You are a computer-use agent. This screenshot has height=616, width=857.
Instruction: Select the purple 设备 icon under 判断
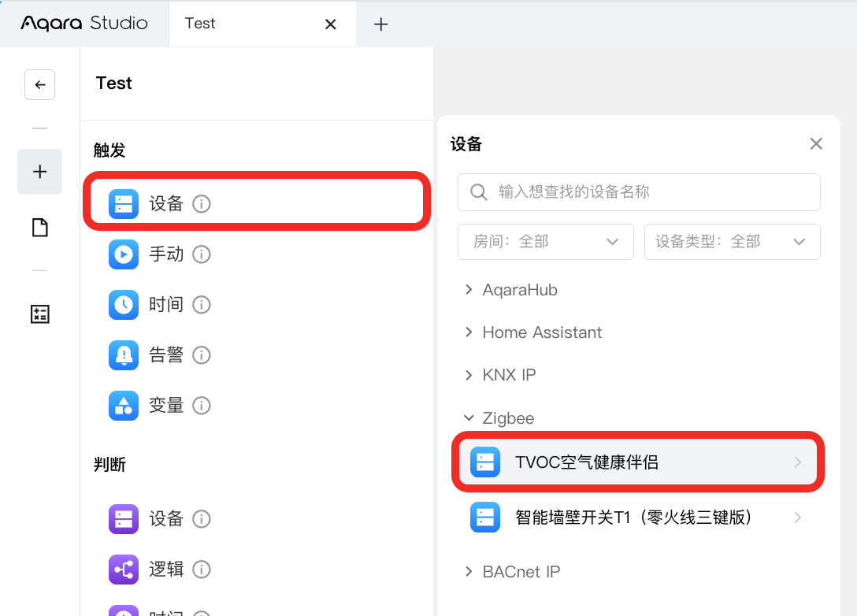[x=124, y=518]
